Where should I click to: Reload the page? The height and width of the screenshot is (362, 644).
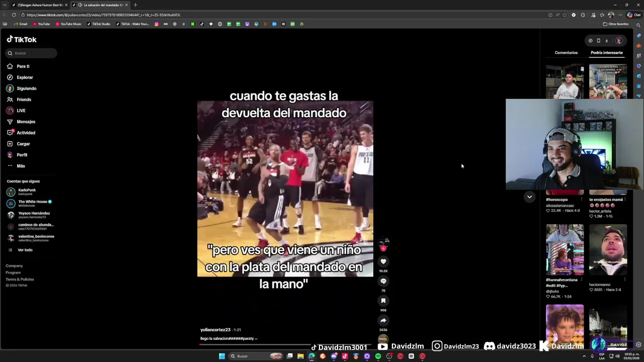tap(14, 15)
